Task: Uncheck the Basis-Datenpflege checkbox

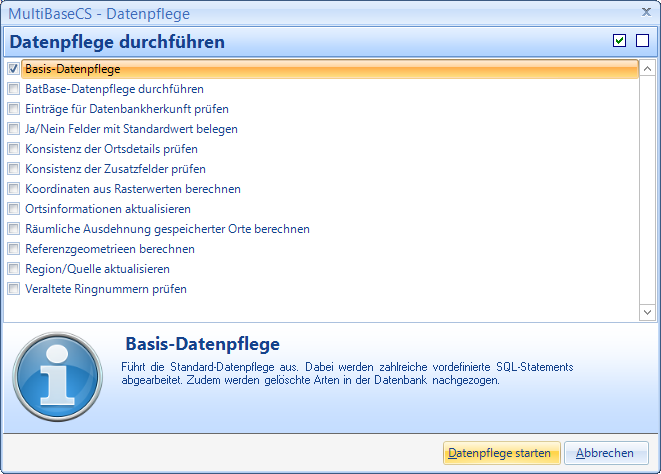Action: [13, 69]
